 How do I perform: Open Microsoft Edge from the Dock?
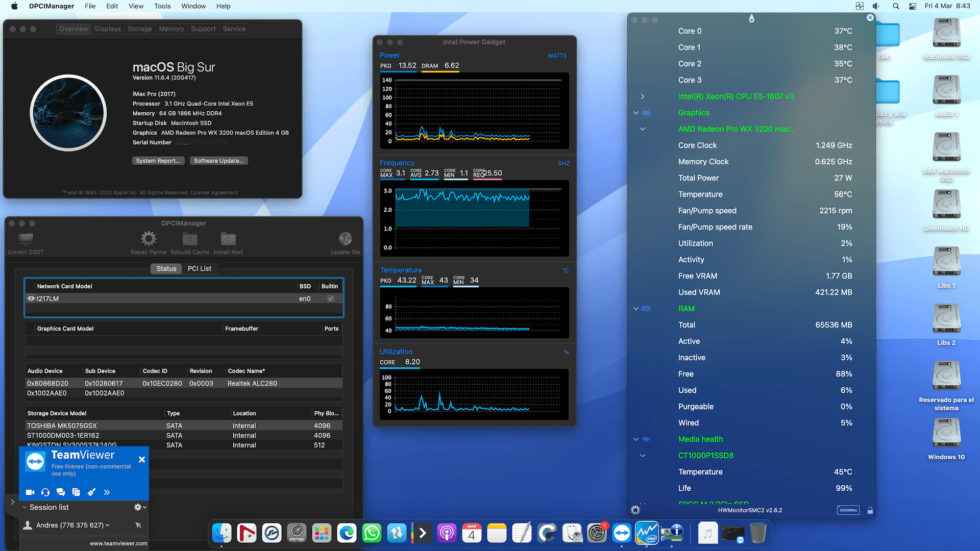click(347, 534)
